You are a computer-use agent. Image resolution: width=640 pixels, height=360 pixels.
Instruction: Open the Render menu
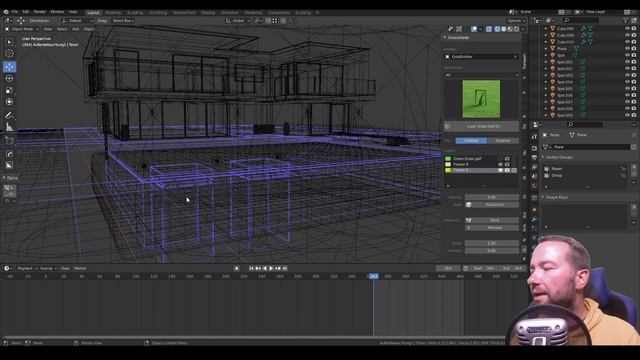tap(40, 12)
